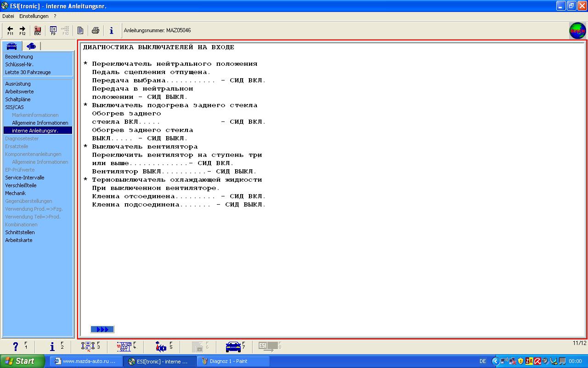Screen dimensions: 588x368
Task: Switch to Diagnoz 1 - Paint in taskbar
Action: click(233, 361)
